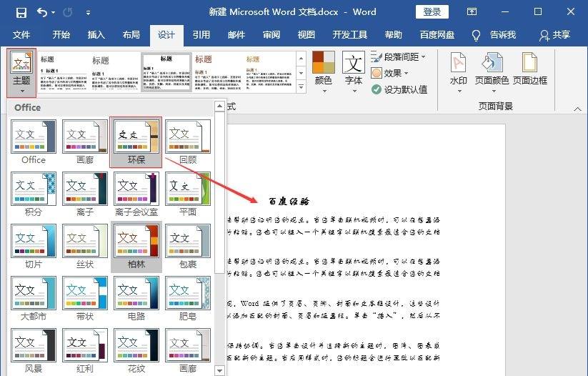Select the first document style set thumbnail
The image size is (588, 376).
[64, 72]
